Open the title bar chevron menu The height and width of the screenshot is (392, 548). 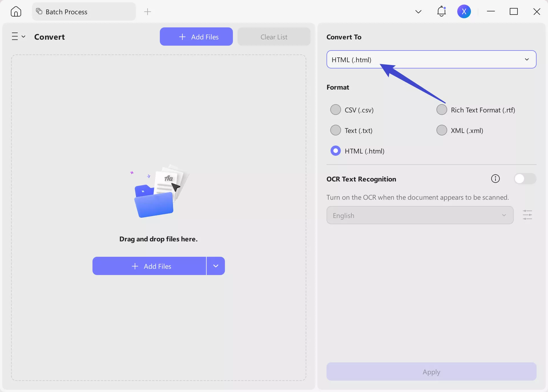tap(418, 12)
